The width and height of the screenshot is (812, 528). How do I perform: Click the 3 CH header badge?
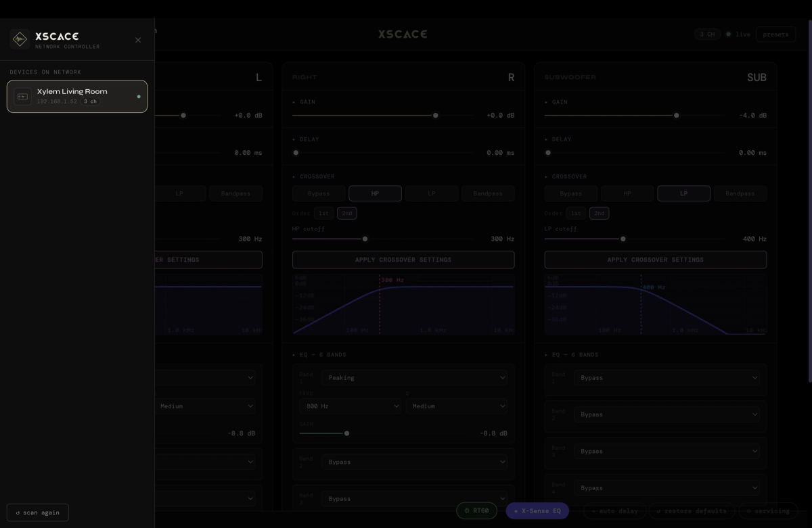707,34
